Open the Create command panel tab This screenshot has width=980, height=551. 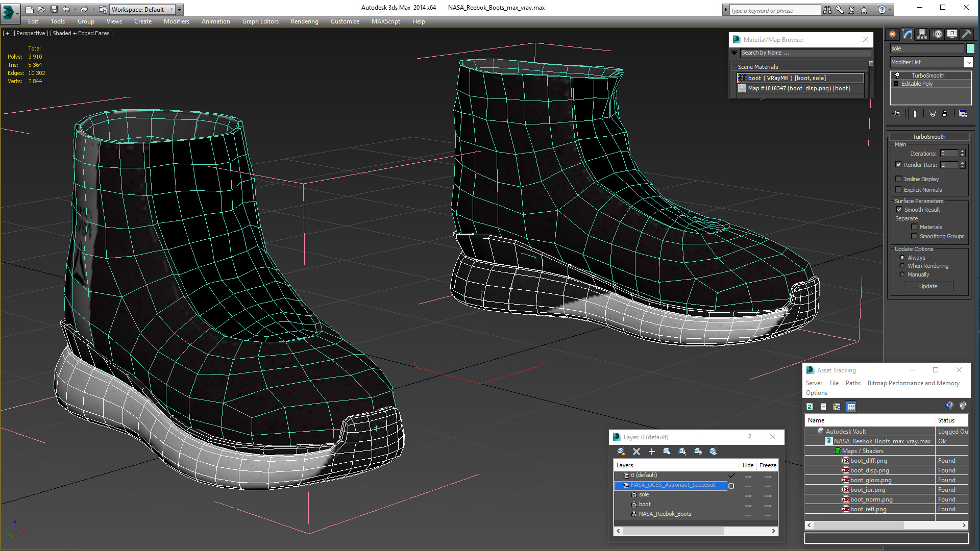(x=893, y=34)
